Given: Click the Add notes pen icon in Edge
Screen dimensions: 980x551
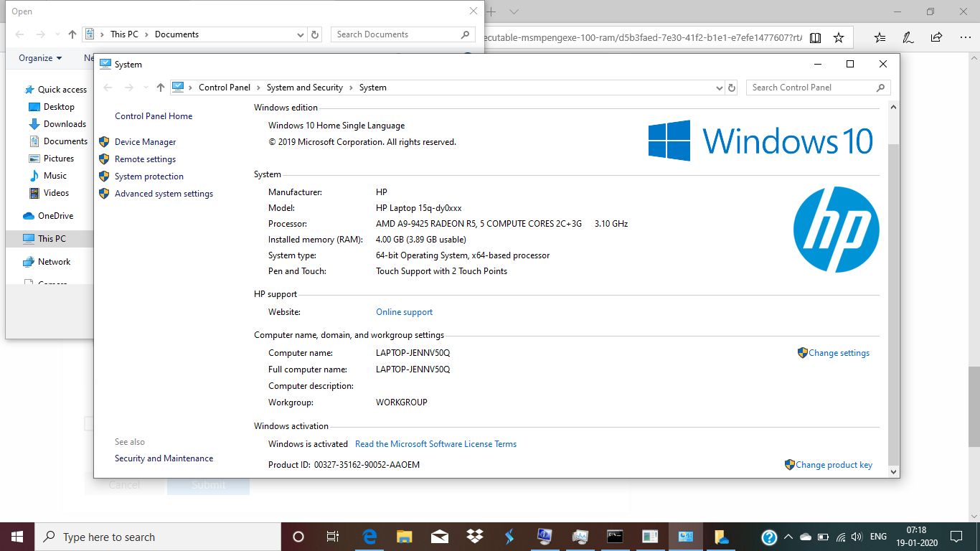Looking at the screenshot, I should [908, 37].
